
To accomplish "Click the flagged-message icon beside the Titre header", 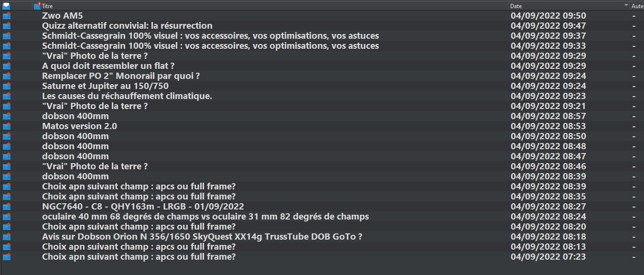I will [37, 6].
